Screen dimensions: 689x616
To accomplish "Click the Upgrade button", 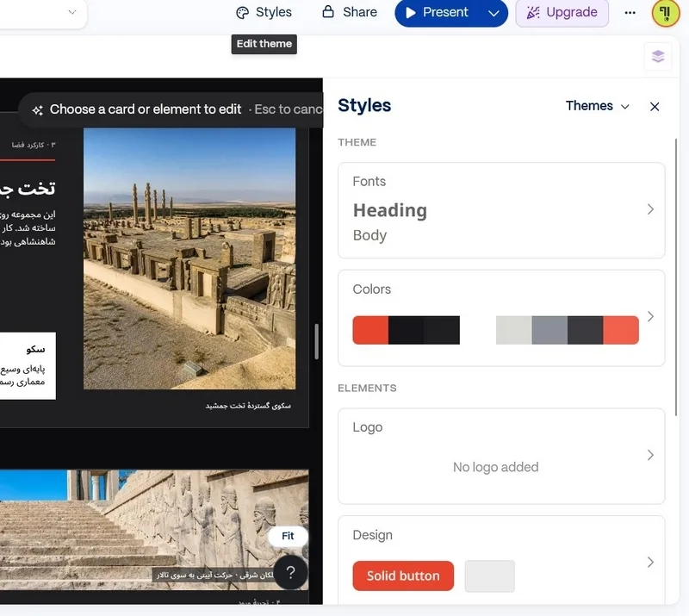I will [x=562, y=12].
